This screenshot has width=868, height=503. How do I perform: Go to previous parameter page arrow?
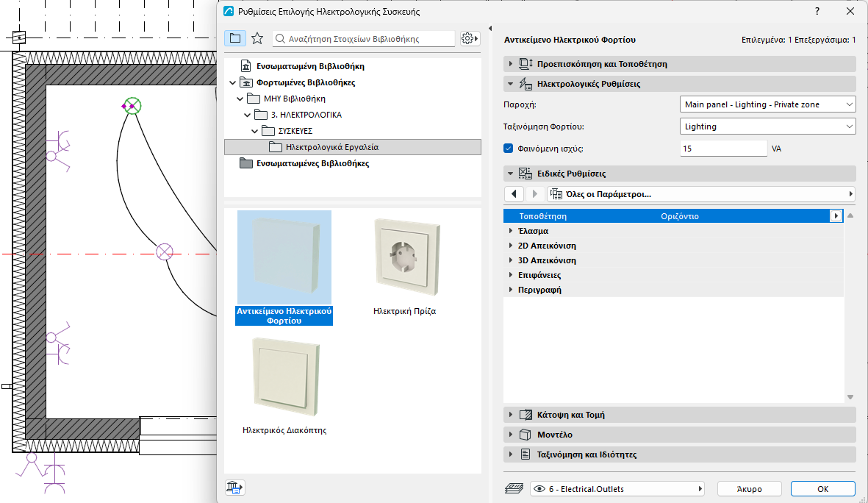[x=514, y=194]
